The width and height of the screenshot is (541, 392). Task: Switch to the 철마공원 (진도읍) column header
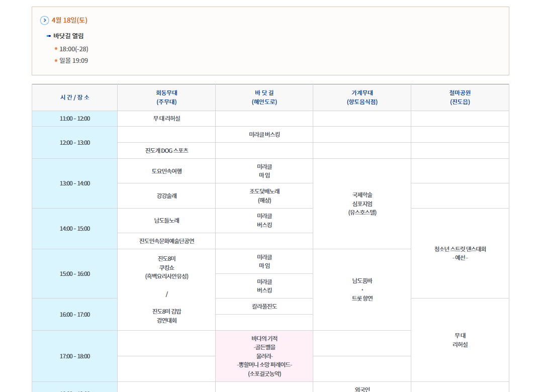(459, 96)
